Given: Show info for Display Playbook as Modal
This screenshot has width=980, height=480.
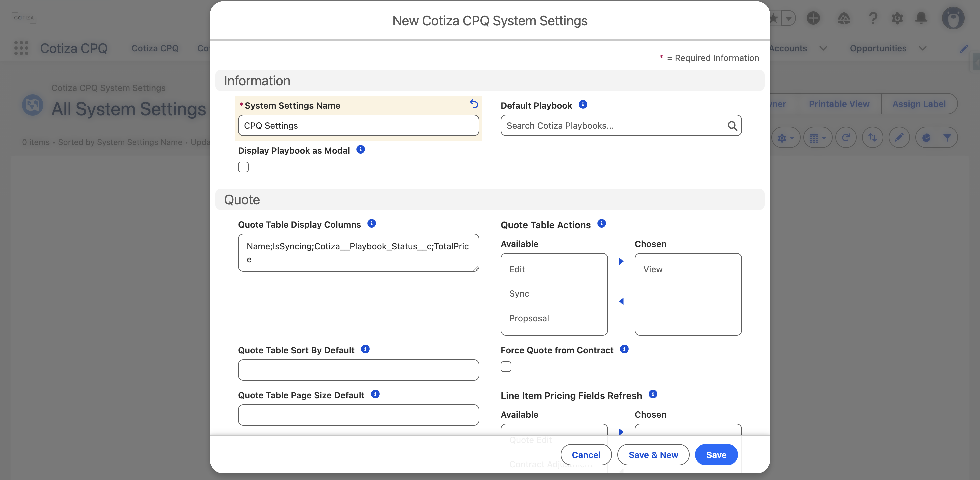Looking at the screenshot, I should [x=361, y=149].
